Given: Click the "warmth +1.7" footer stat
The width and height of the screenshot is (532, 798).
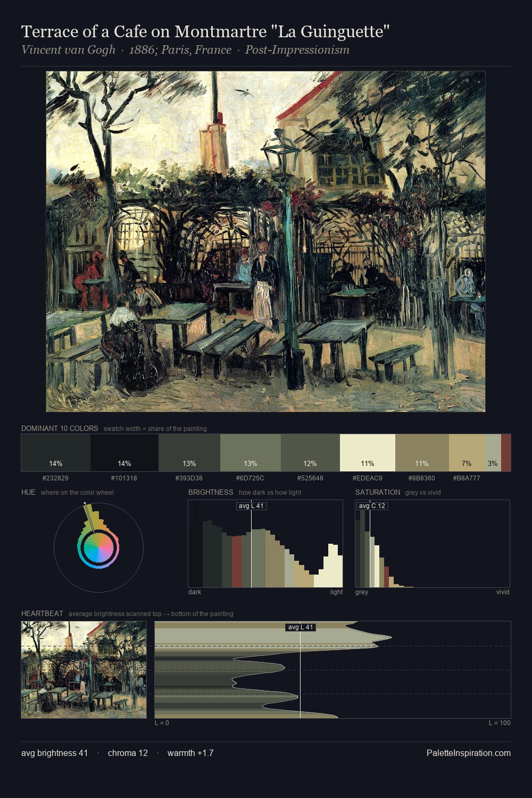Looking at the screenshot, I should (190, 753).
